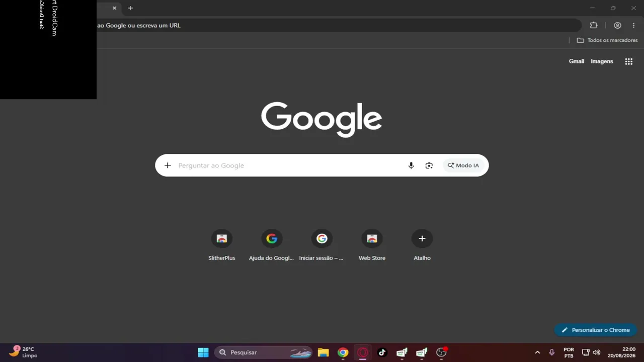644x362 pixels.
Task: Click the Google logo
Action: pos(321,120)
